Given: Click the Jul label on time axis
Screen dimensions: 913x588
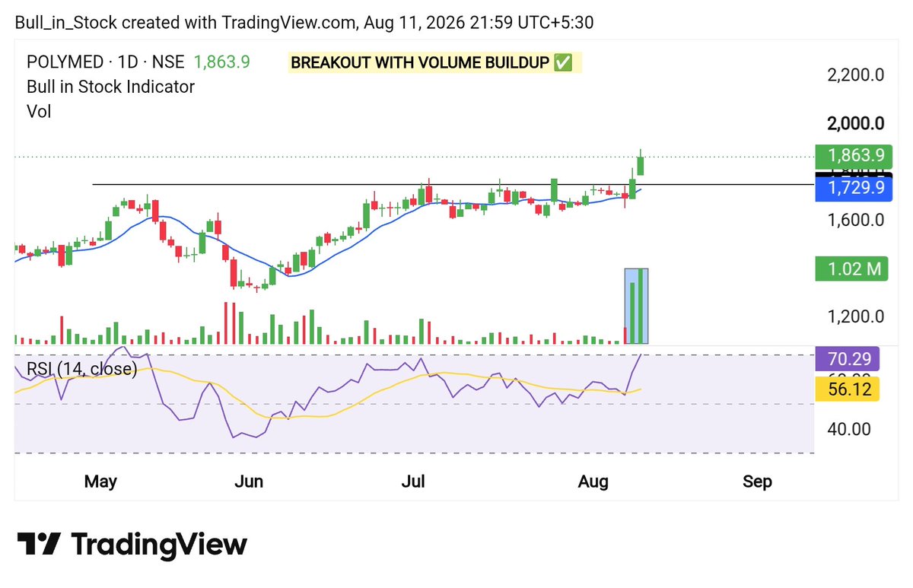Looking at the screenshot, I should click(x=414, y=482).
